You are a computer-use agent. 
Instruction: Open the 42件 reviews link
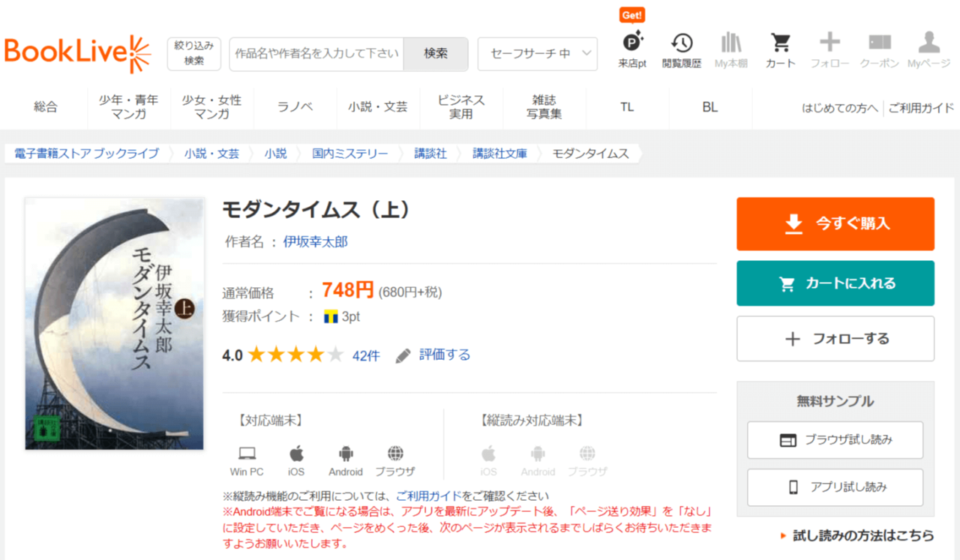click(x=366, y=356)
